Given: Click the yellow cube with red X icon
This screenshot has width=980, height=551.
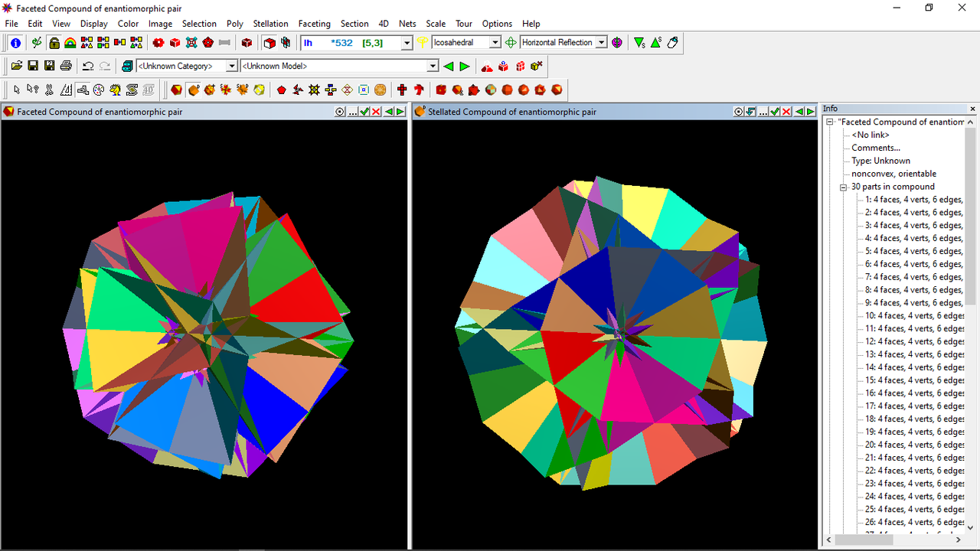Looking at the screenshot, I should (x=537, y=66).
